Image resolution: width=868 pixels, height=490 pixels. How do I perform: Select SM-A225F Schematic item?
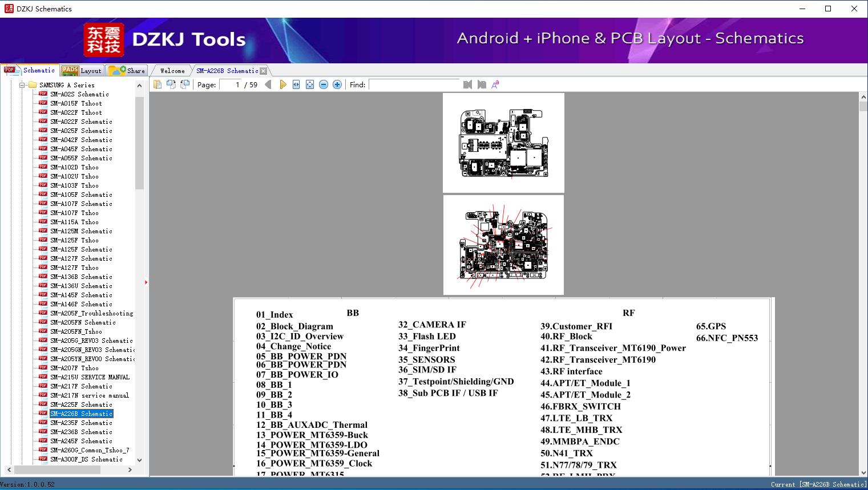[81, 404]
